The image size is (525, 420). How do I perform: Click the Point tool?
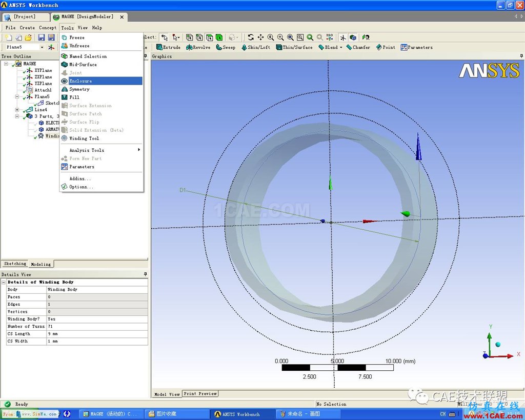pyautogui.click(x=386, y=47)
